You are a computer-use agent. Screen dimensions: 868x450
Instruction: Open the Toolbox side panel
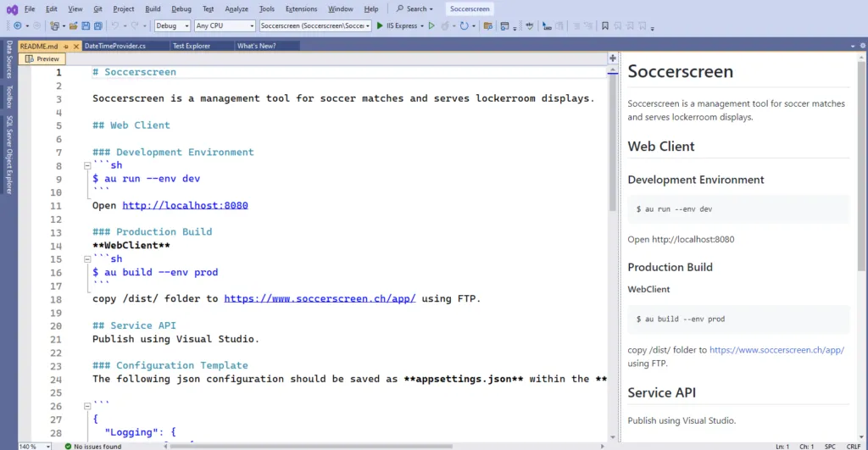pyautogui.click(x=9, y=97)
